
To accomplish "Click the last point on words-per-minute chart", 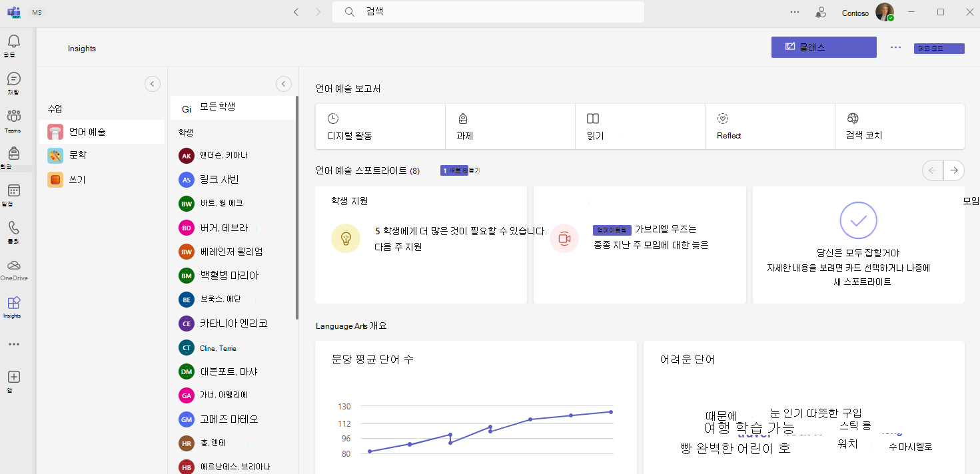I will tap(611, 412).
